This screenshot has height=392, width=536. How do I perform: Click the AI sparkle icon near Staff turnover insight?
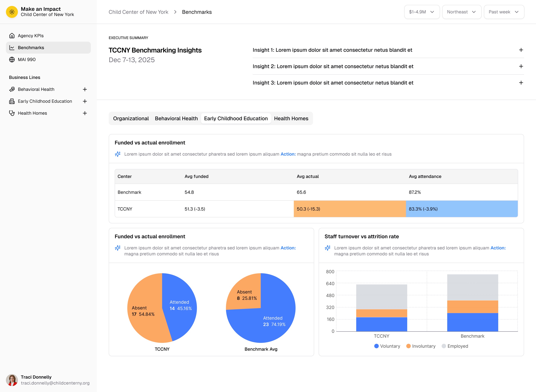[328, 248]
